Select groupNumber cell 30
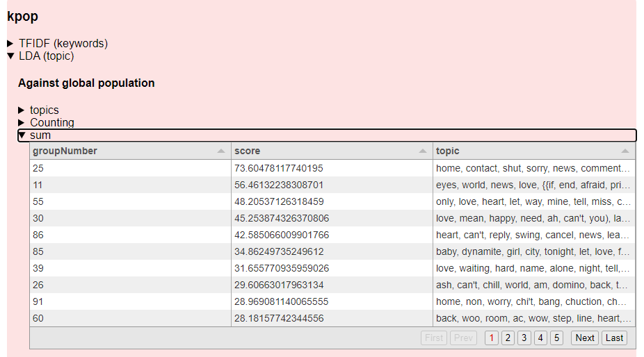This screenshot has width=644, height=357. click(130, 218)
